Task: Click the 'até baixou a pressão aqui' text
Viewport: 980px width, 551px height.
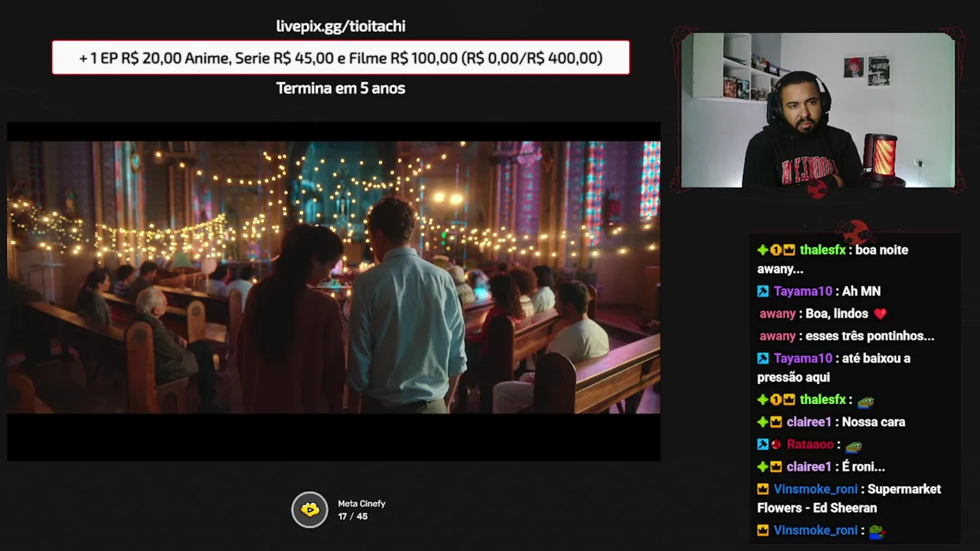Action: click(834, 367)
